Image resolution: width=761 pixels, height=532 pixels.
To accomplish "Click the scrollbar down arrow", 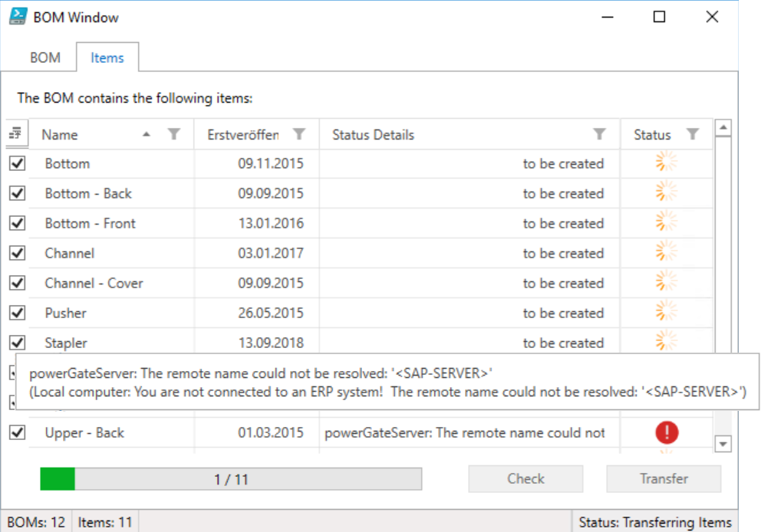I will [x=723, y=444].
